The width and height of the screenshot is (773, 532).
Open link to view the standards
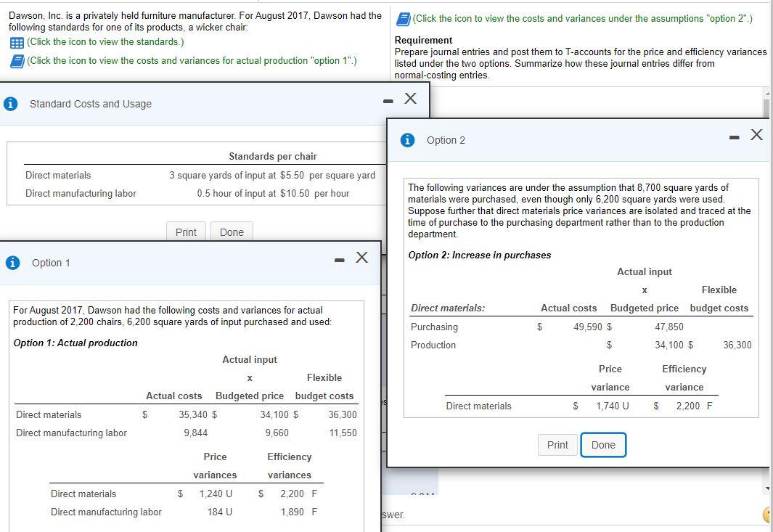105,42
